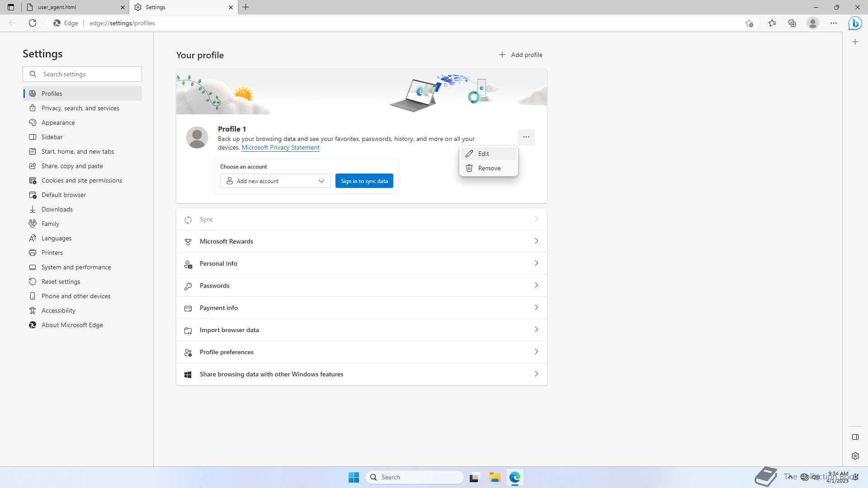Open the Bing chat sidebar button
Screen dimensions: 868x488
point(855,23)
